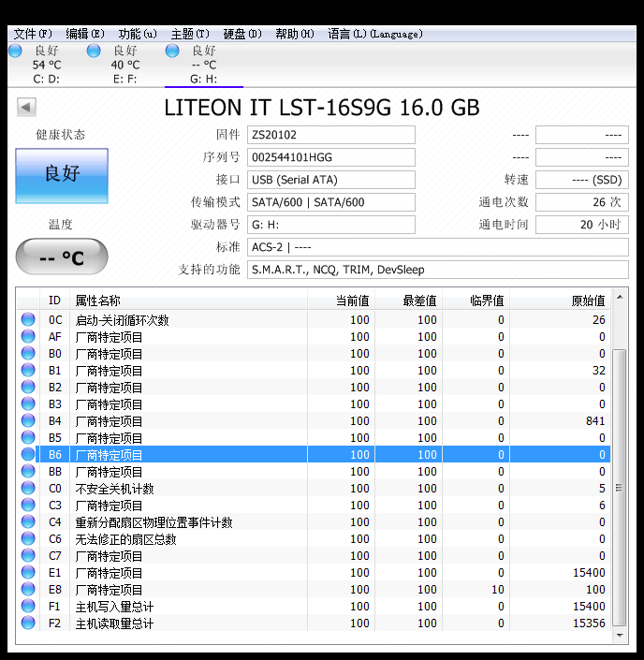This screenshot has width=644, height=660.
Task: Click status icon of attribute C0
Action: [x=28, y=488]
